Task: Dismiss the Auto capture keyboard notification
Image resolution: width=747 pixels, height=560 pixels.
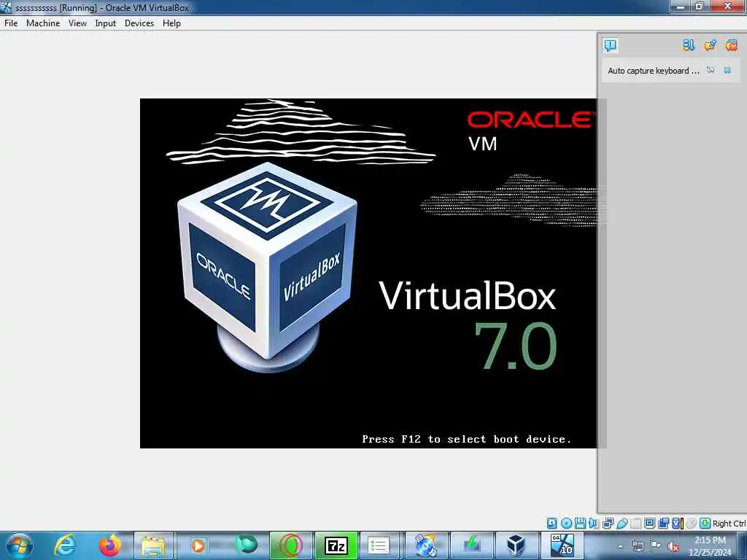Action: pyautogui.click(x=727, y=71)
